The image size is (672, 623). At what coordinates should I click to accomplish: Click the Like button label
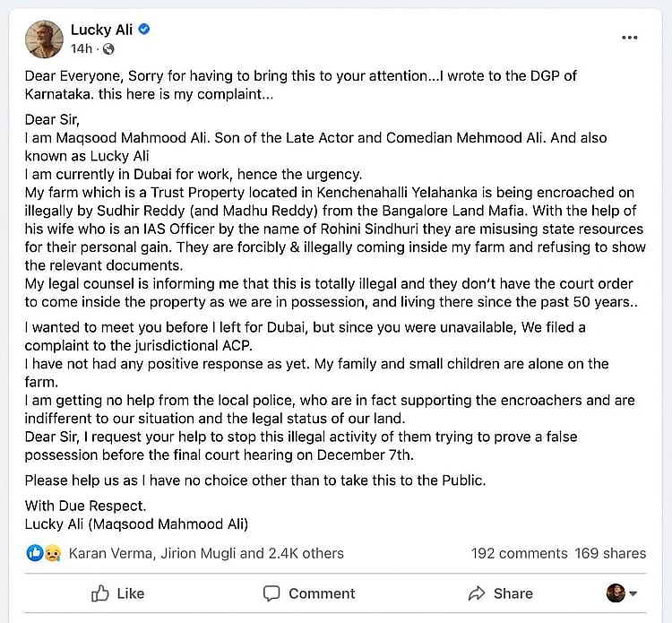(131, 593)
